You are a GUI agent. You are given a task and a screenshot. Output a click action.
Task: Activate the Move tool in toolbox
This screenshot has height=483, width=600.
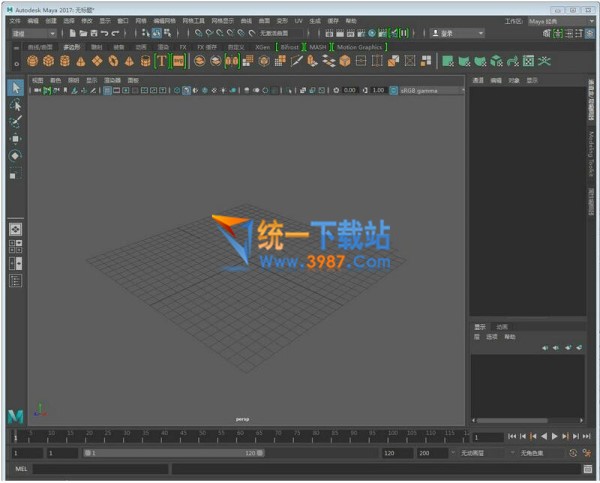15,139
